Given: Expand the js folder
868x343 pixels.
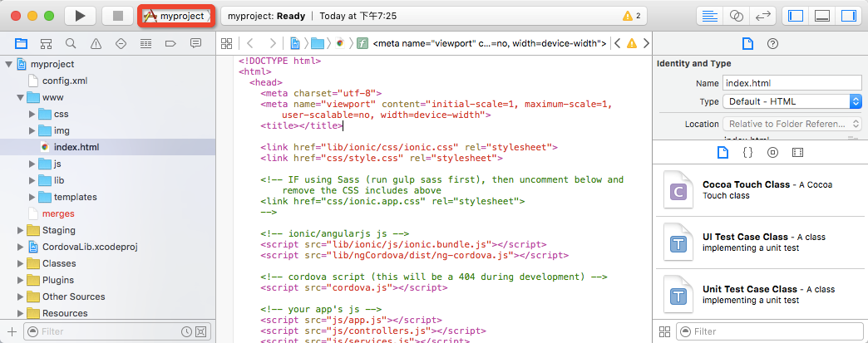Looking at the screenshot, I should pyautogui.click(x=32, y=164).
